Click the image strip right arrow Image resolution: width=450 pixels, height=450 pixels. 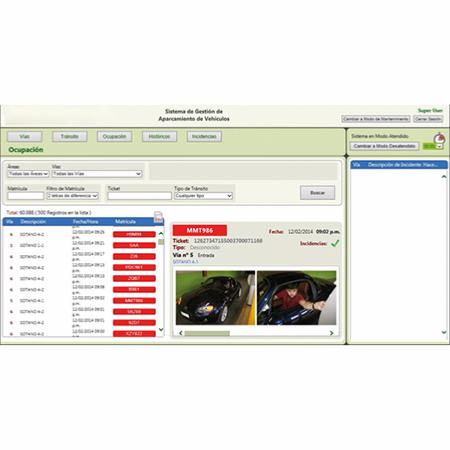point(331,333)
